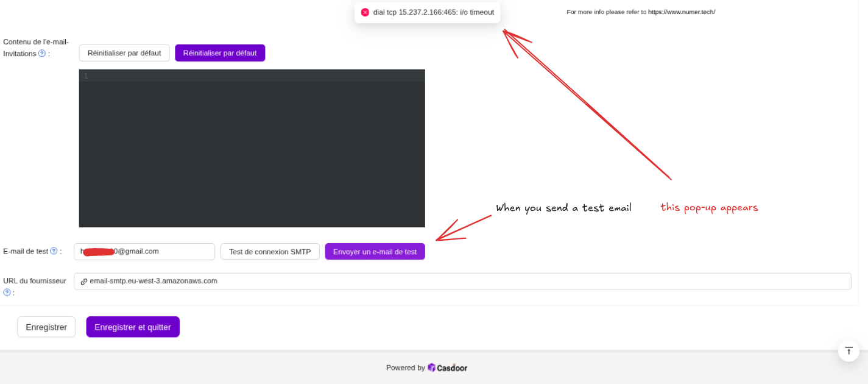868x384 pixels.
Task: Click the help icon under URL du fournisseur
Action: pyautogui.click(x=7, y=292)
